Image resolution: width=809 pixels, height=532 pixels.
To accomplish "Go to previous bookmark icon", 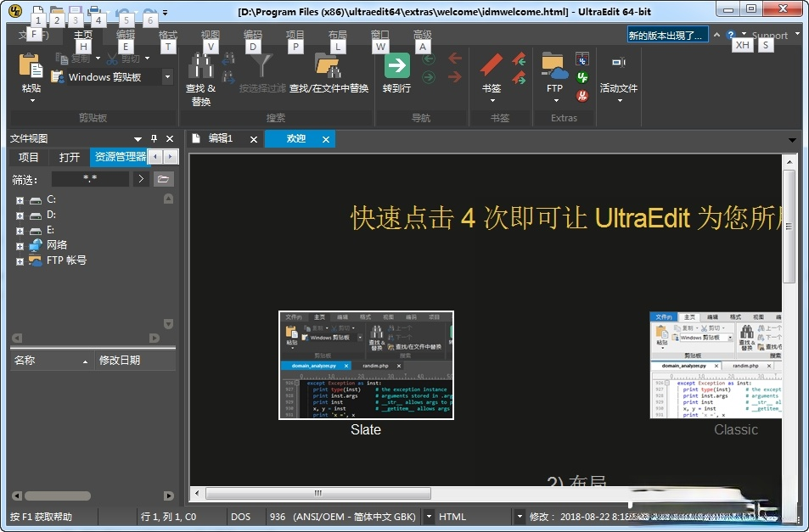I will (519, 59).
